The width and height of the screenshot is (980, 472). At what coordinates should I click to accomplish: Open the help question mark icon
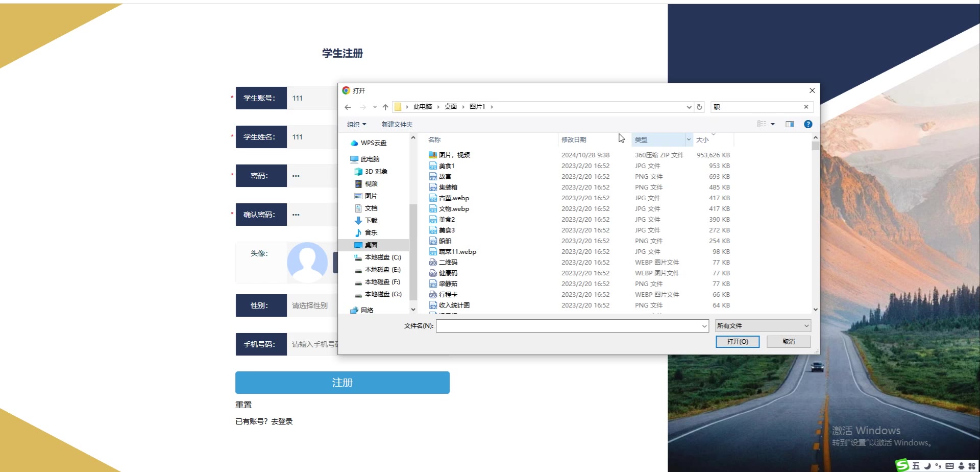click(808, 124)
